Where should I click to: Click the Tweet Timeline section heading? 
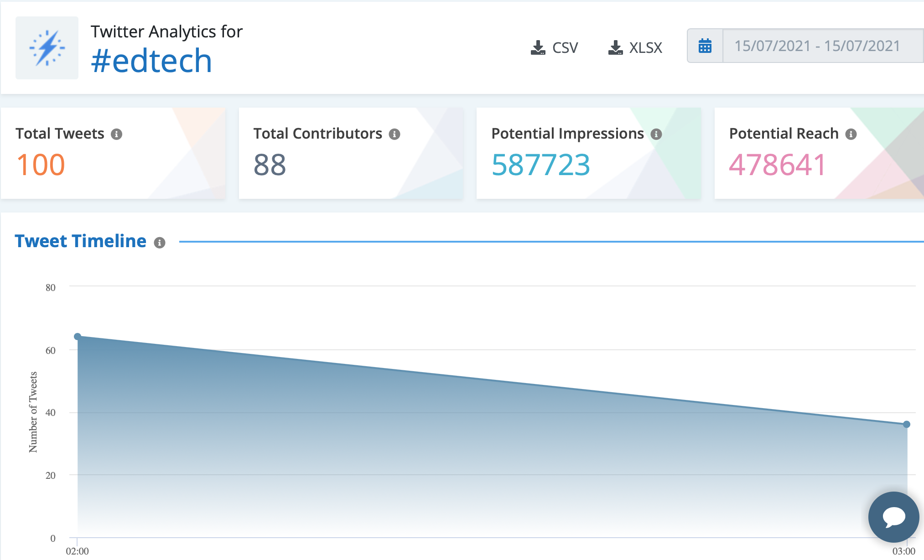click(x=80, y=241)
